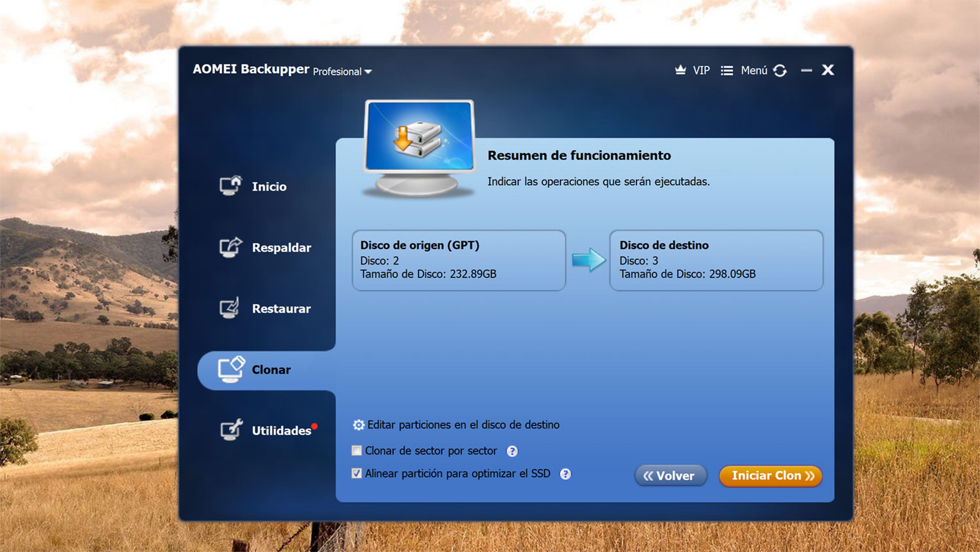
Task: Click 'Tamaño de Disco: 232.89GB' text
Action: pos(428,274)
